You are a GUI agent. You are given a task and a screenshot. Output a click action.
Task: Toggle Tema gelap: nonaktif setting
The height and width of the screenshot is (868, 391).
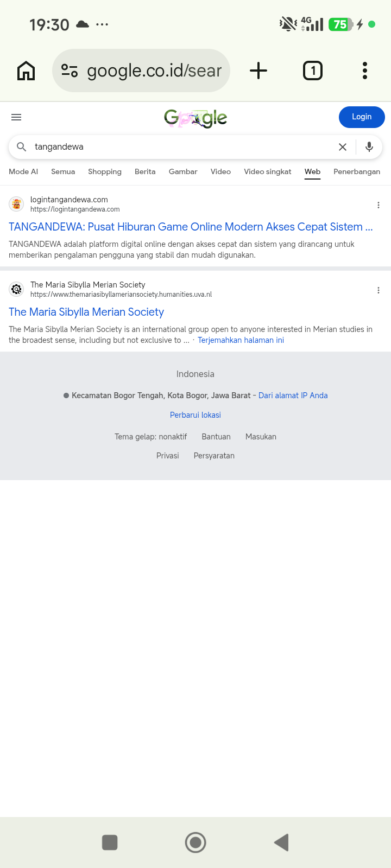coord(150,437)
